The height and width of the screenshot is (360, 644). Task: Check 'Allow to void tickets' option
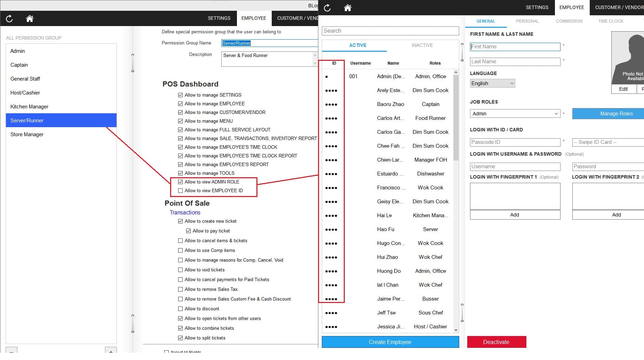[180, 270]
